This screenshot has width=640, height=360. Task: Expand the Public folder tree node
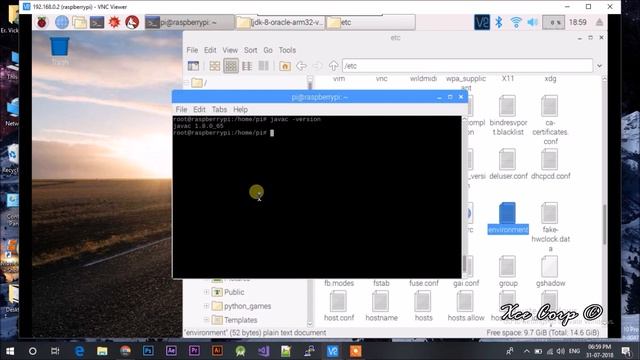[x=207, y=292]
